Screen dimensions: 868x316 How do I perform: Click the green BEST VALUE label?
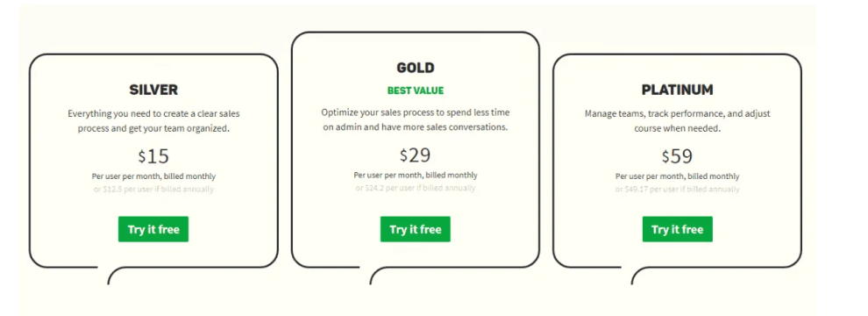(416, 90)
